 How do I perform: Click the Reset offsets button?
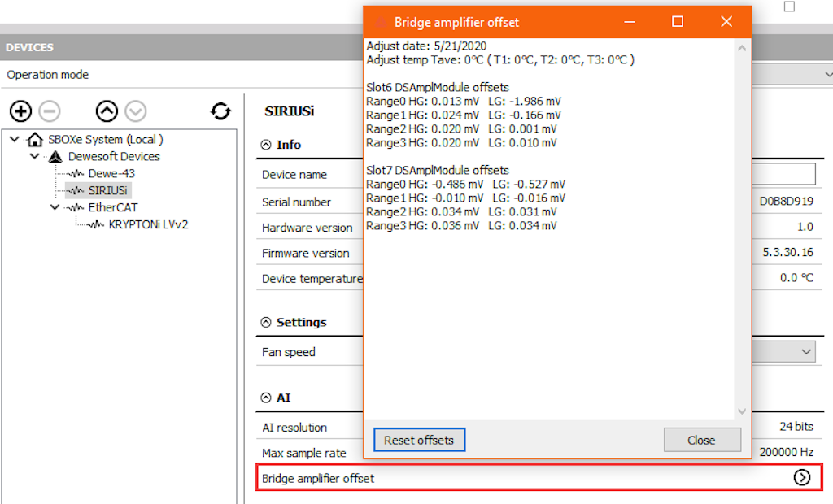419,440
